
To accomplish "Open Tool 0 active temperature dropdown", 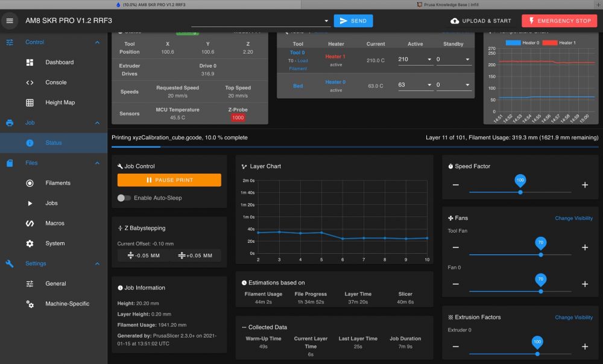I will tap(429, 60).
